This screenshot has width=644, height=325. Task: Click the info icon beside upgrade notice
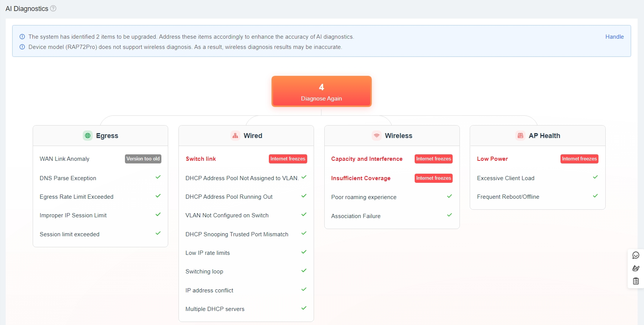[22, 37]
